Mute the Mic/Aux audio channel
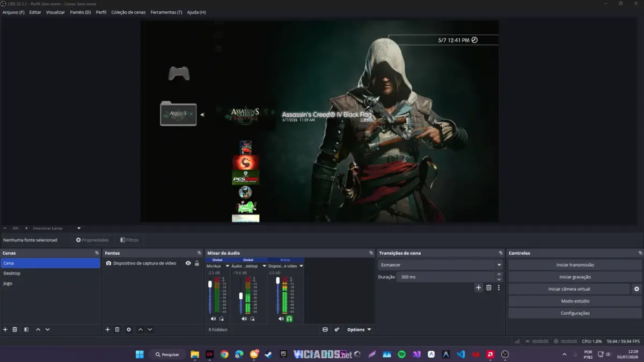The height and width of the screenshot is (362, 644). click(213, 319)
